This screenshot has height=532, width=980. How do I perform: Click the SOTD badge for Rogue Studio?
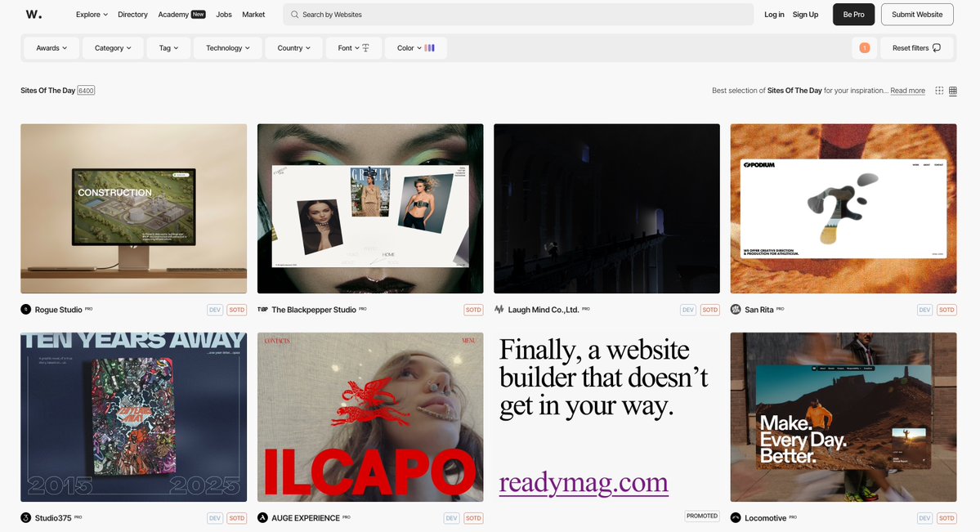[236, 310]
